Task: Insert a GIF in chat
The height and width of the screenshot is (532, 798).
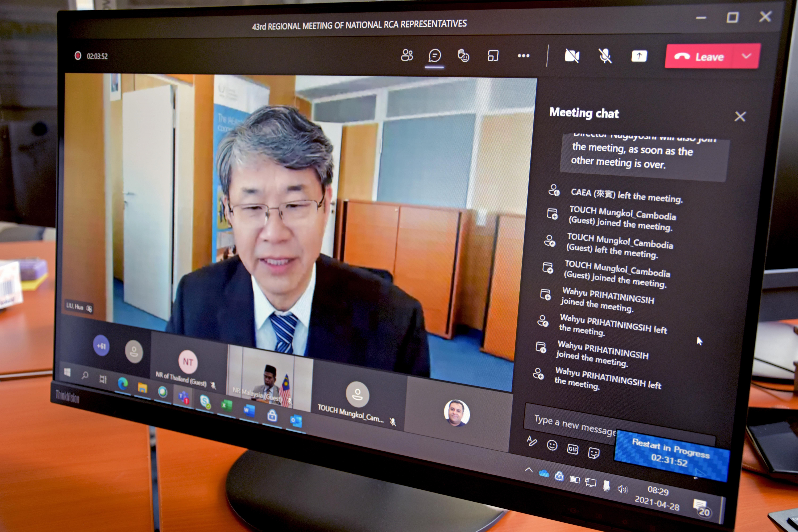Action: [572, 449]
